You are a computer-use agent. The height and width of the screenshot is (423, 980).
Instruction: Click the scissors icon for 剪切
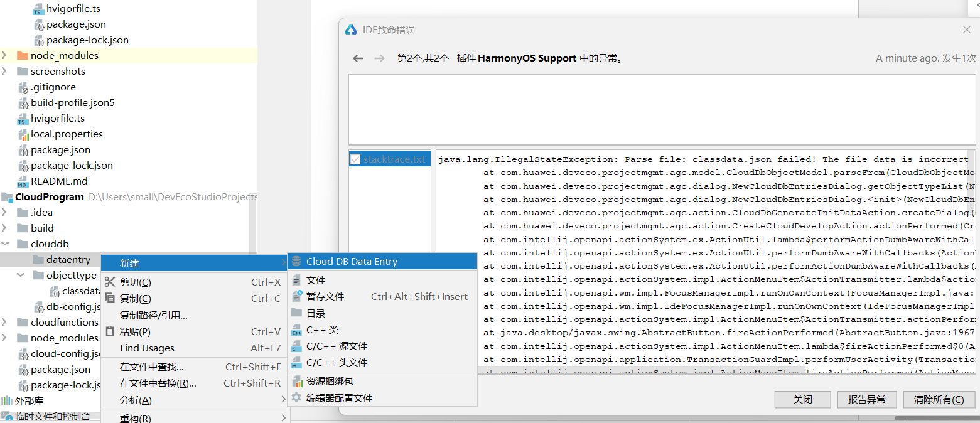pos(110,282)
